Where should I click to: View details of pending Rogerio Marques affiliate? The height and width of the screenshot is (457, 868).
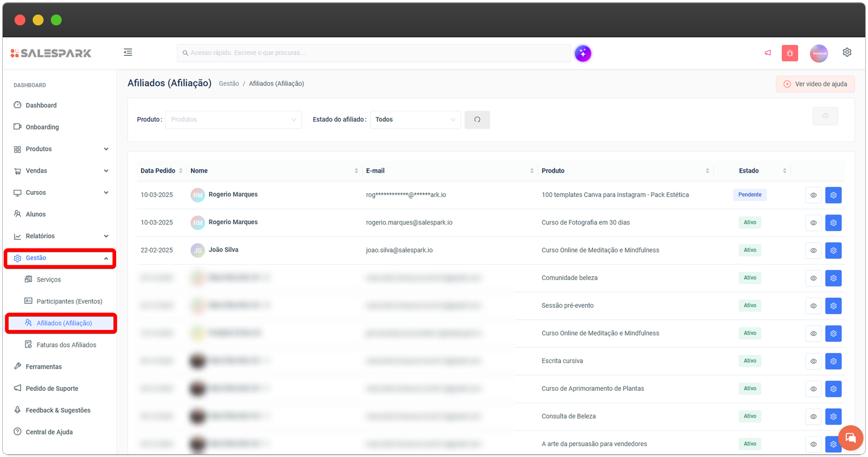pyautogui.click(x=813, y=195)
